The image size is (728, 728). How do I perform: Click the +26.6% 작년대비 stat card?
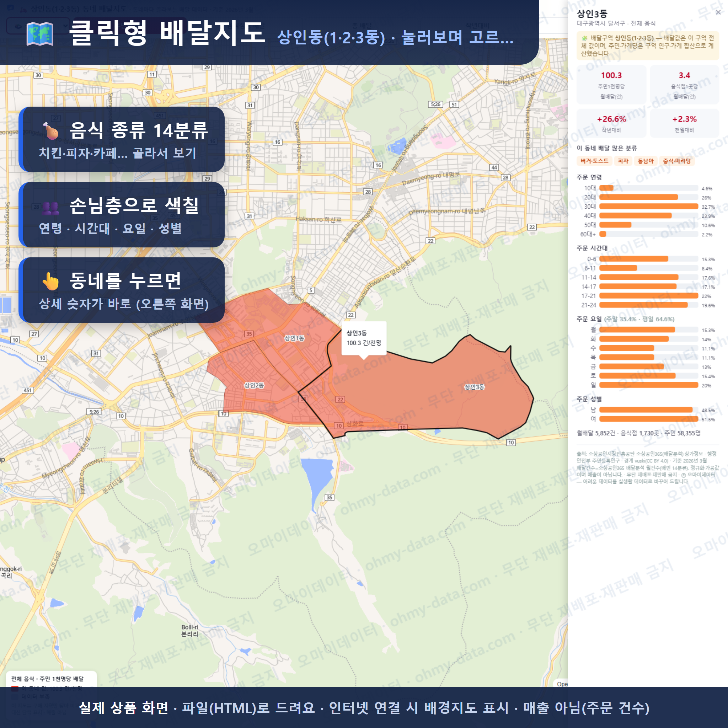point(611,123)
